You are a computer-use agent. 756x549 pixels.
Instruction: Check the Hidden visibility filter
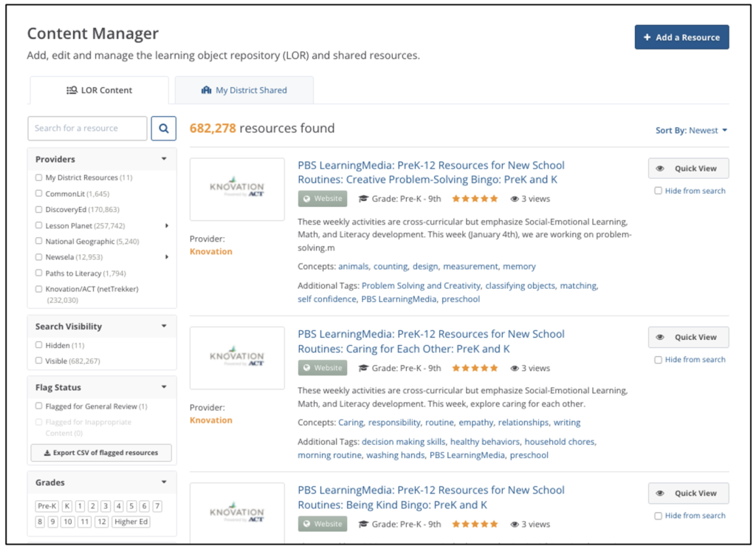[38, 345]
